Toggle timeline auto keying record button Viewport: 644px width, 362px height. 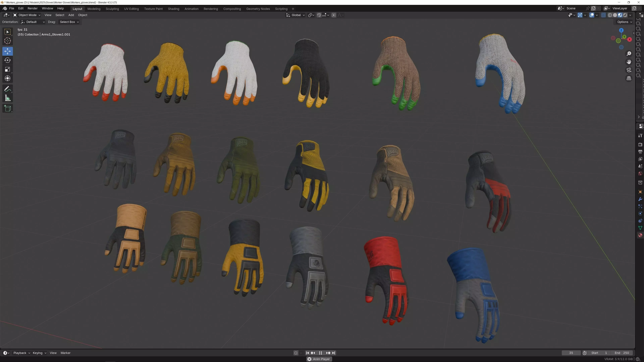click(x=296, y=353)
